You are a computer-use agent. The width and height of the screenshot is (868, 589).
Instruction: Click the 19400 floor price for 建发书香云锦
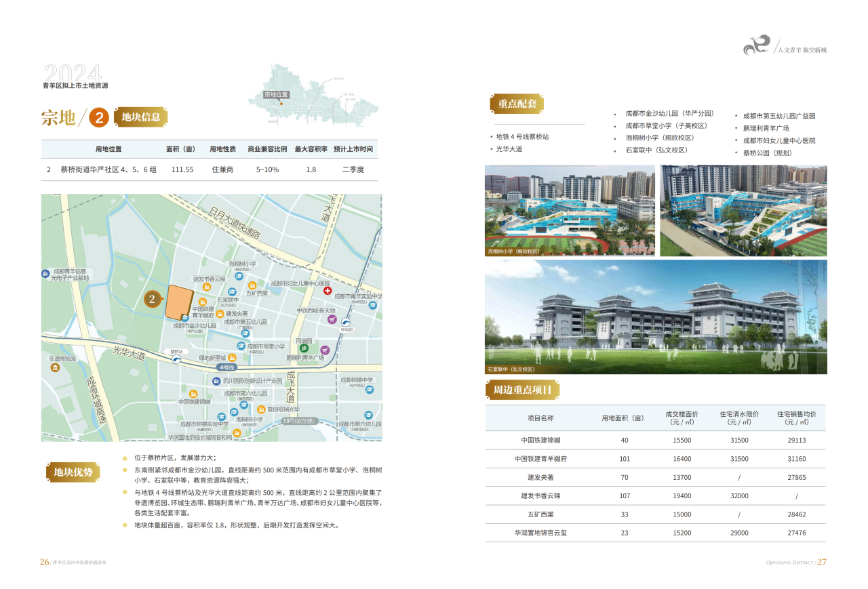(x=682, y=496)
